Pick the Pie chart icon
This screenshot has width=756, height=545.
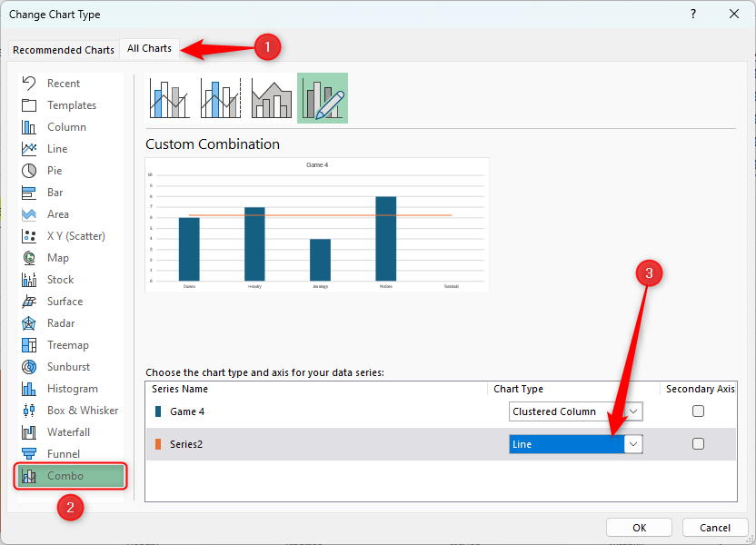point(29,171)
